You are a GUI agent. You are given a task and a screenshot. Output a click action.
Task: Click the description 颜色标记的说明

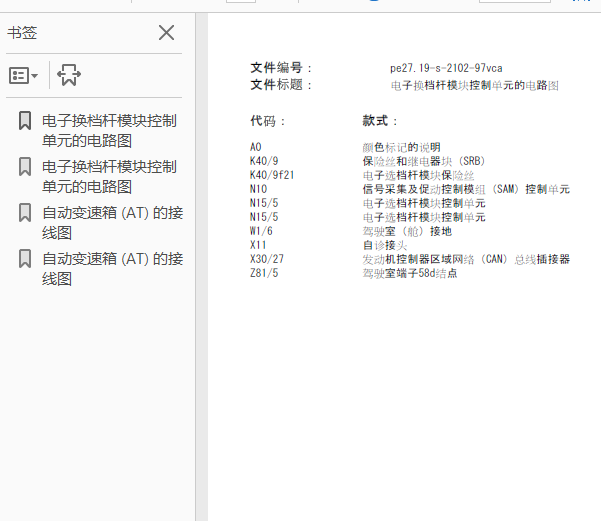401,147
